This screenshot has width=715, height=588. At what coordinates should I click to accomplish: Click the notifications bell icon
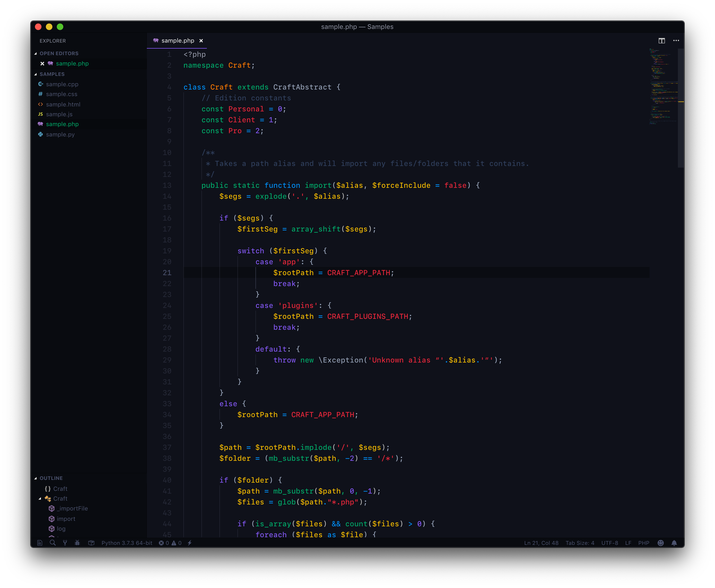tap(674, 543)
